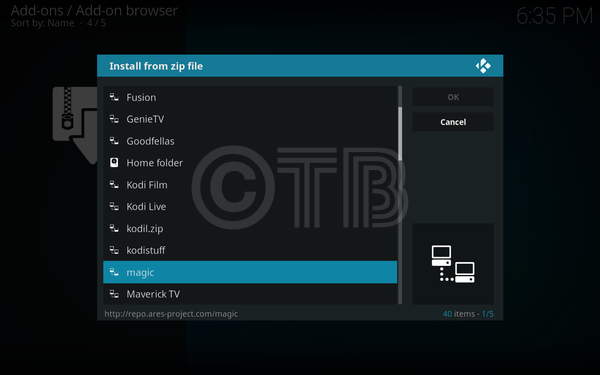This screenshot has width=600, height=375.
Task: Open the Maverick TV source
Action: click(250, 294)
